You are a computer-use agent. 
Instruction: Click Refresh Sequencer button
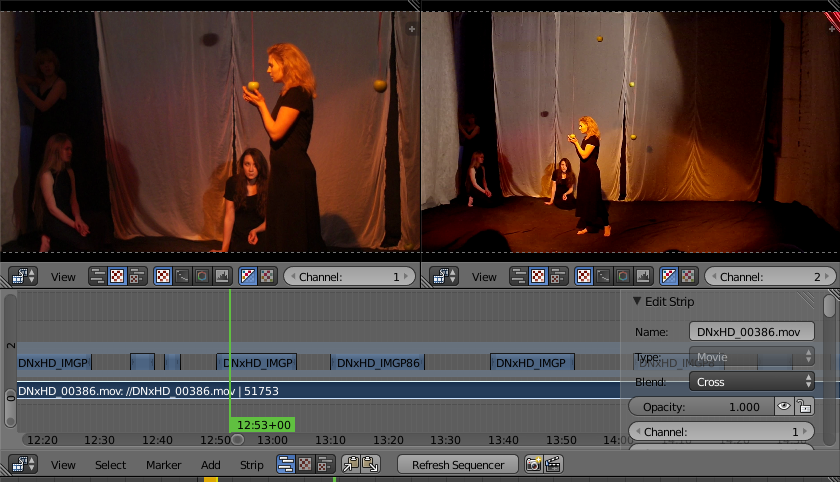[458, 464]
